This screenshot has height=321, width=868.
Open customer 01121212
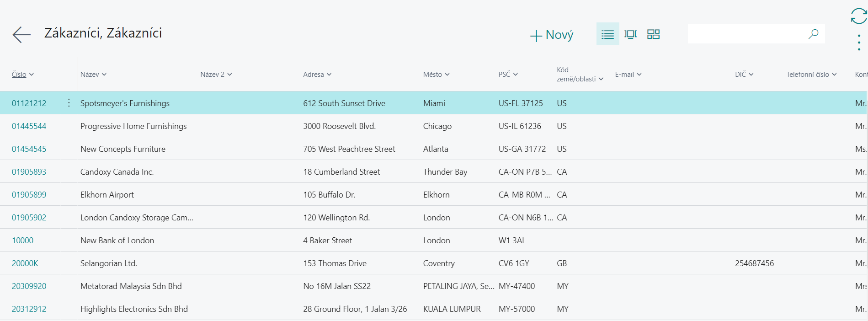[29, 103]
